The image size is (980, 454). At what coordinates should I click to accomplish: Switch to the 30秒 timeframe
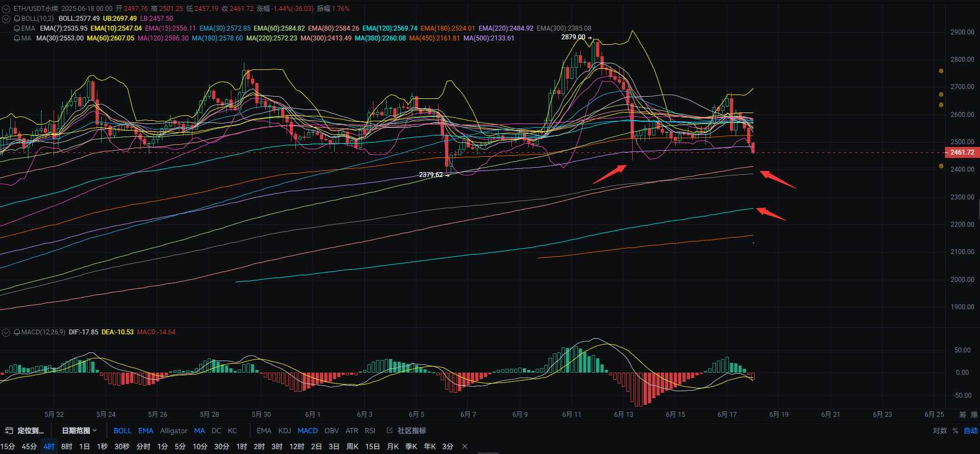click(122, 446)
